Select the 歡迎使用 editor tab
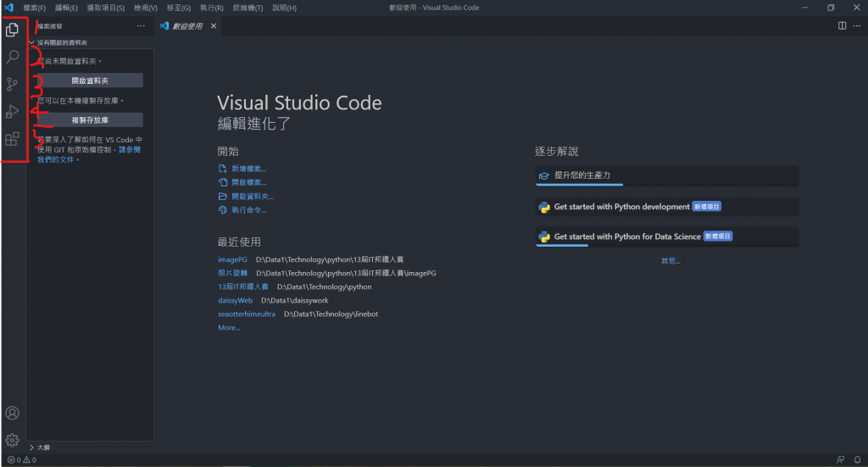Image resolution: width=868 pixels, height=467 pixels. click(188, 26)
